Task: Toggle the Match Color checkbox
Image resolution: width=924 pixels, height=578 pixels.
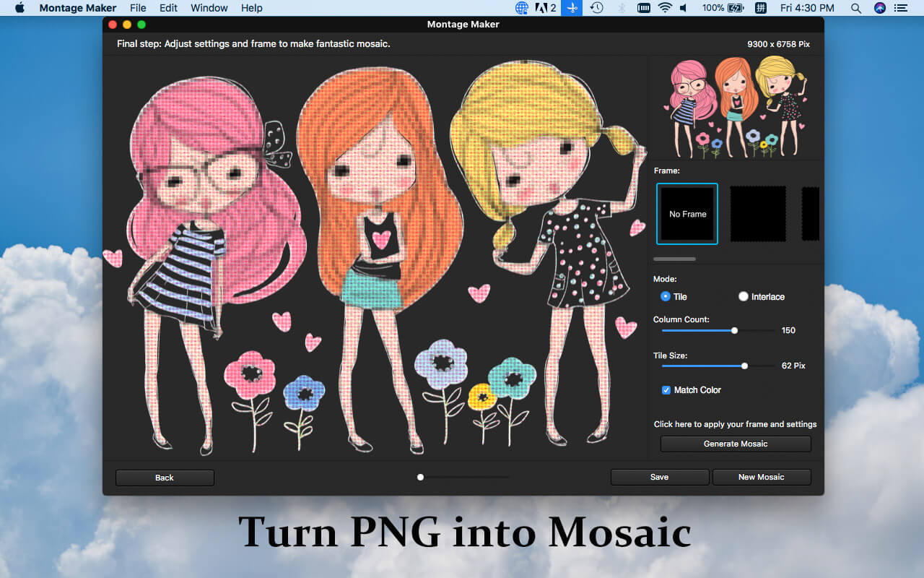Action: pos(666,390)
